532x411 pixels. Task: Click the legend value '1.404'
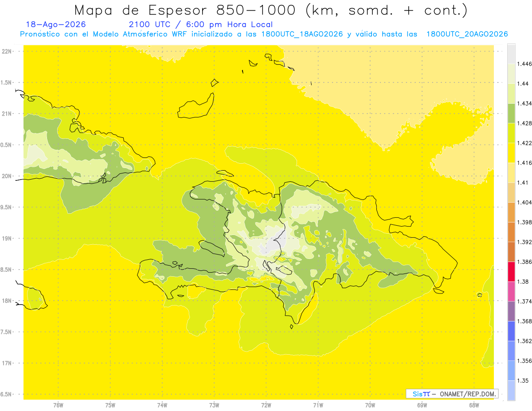click(524, 203)
